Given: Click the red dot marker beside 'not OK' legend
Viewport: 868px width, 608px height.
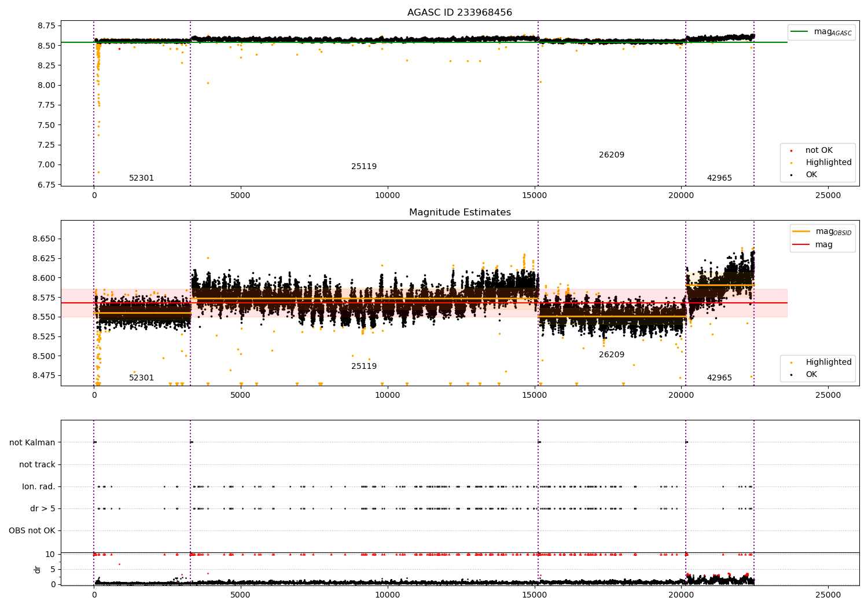Looking at the screenshot, I should 791,151.
